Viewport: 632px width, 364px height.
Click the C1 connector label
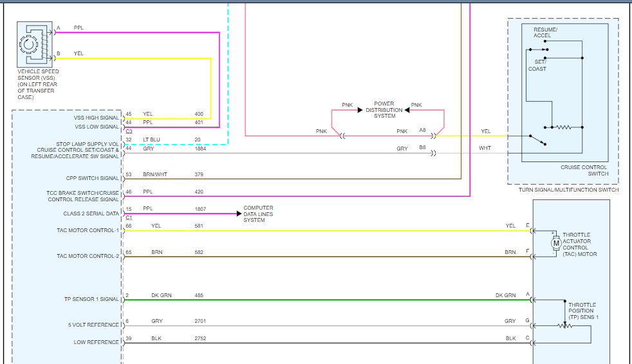(x=129, y=217)
